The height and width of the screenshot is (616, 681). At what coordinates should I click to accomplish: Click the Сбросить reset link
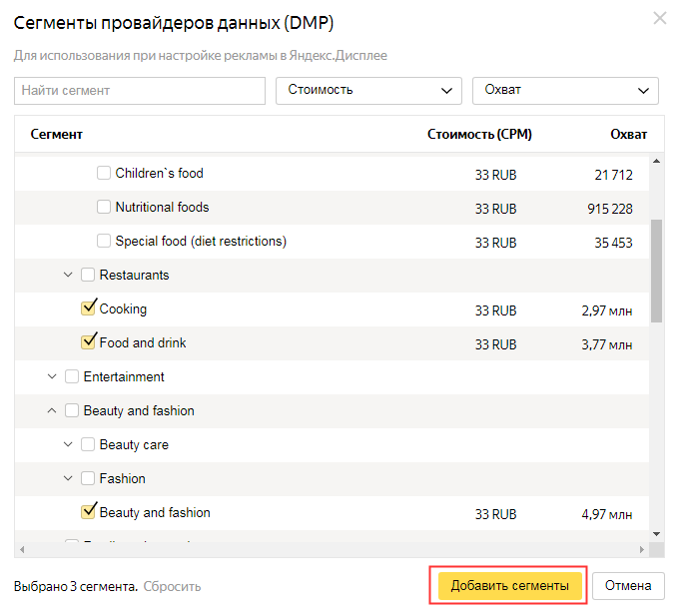(172, 586)
